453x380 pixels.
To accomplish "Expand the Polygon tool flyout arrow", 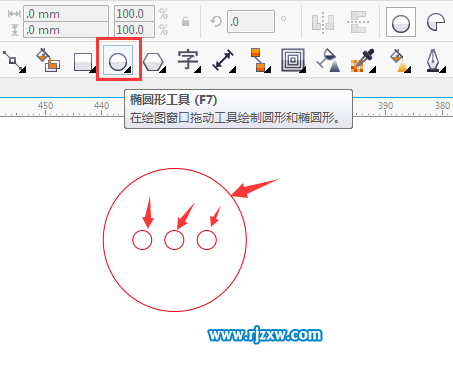I will point(163,69).
